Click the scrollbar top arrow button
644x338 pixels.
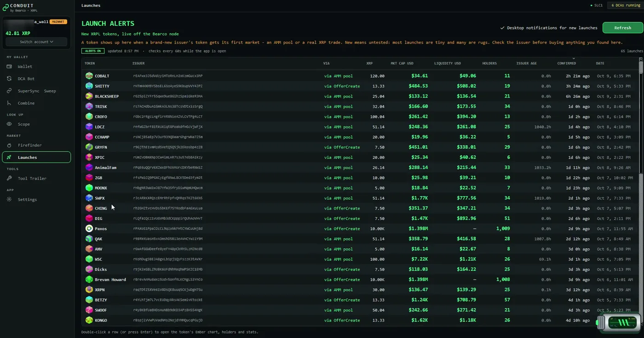tap(641, 59)
